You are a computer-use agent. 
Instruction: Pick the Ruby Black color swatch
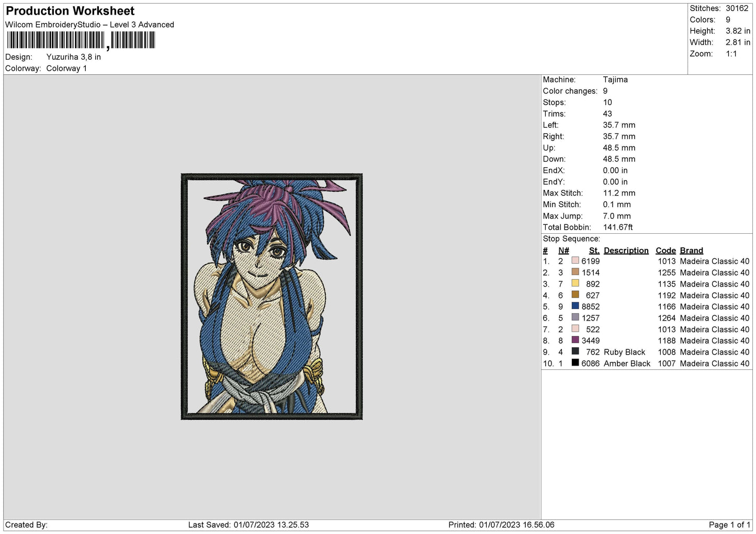tap(576, 351)
